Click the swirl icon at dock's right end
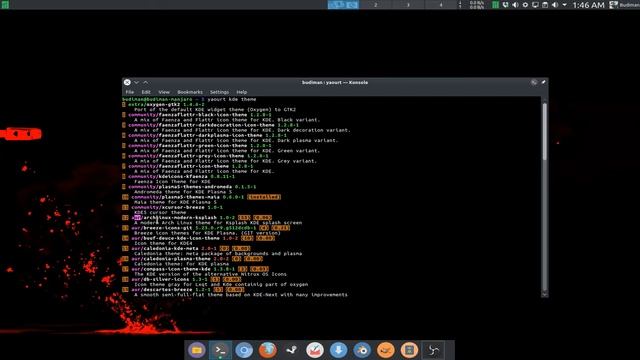The height and width of the screenshot is (360, 640). point(433,350)
